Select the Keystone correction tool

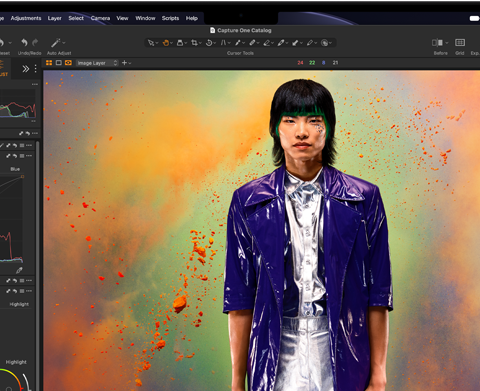point(223,43)
